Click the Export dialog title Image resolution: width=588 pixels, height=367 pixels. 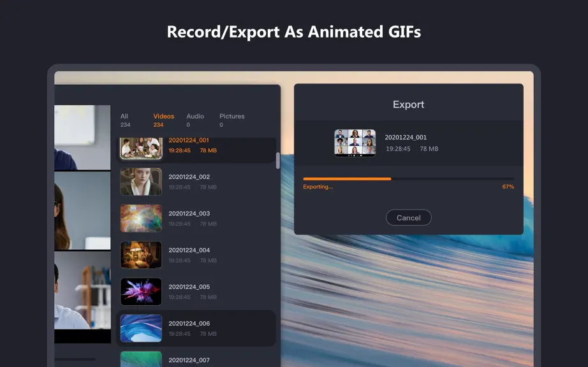tap(408, 104)
